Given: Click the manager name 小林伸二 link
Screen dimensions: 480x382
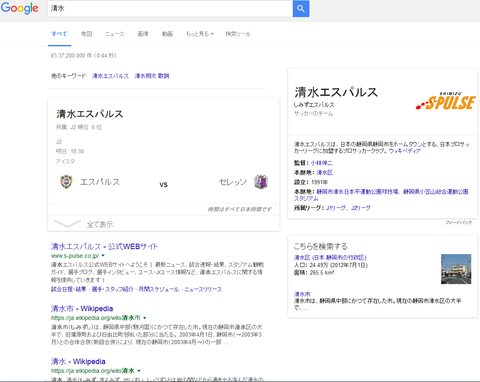Looking at the screenshot, I should [322, 163].
